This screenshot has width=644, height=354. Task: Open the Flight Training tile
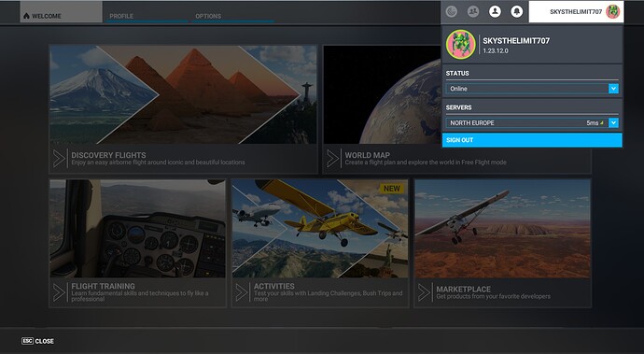[137, 243]
